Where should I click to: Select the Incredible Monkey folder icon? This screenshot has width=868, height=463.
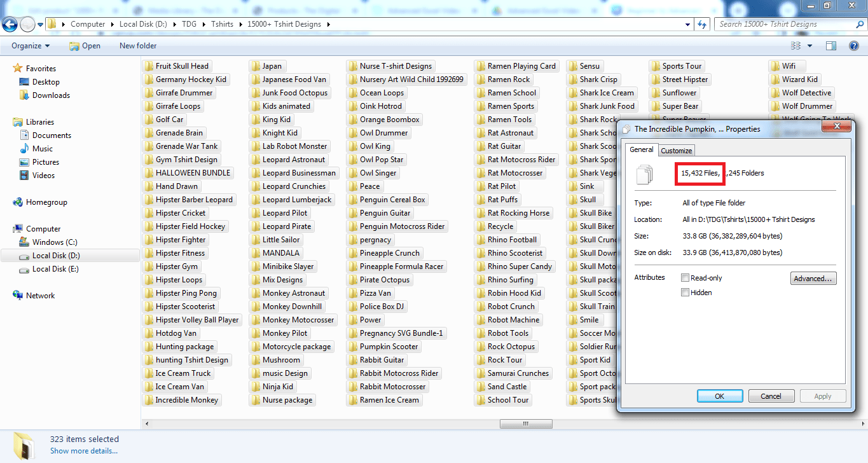pos(148,400)
